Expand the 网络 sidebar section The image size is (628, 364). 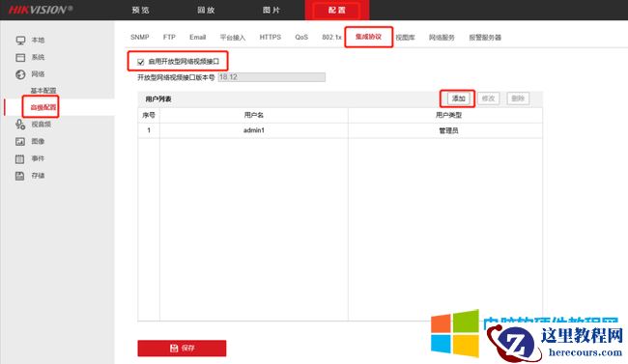pos(38,74)
